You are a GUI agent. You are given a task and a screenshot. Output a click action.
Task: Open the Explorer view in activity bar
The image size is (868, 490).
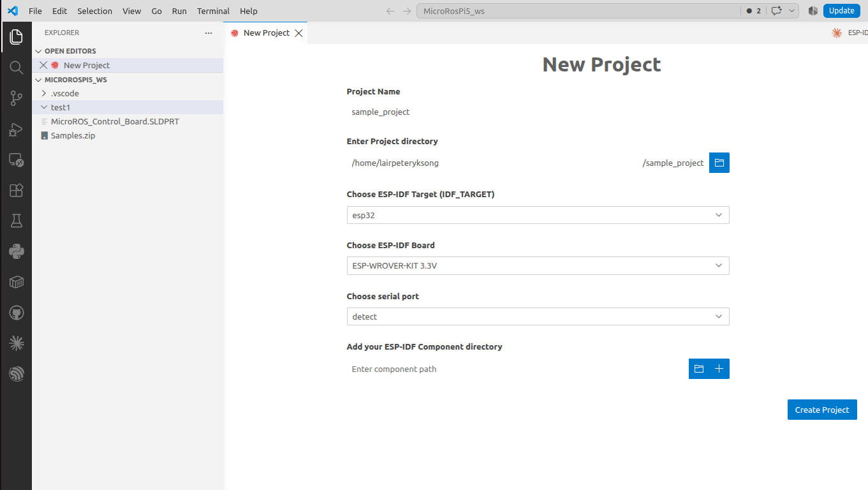16,37
